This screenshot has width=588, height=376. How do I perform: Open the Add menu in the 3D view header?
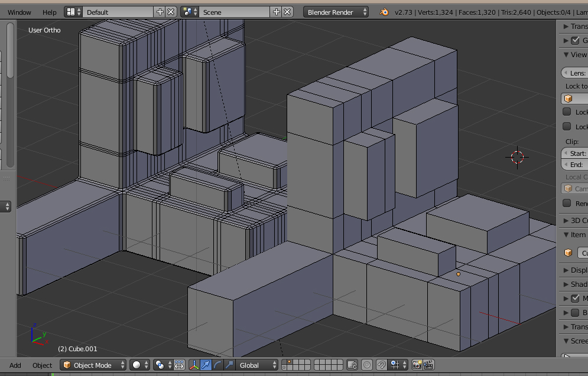(x=15, y=365)
